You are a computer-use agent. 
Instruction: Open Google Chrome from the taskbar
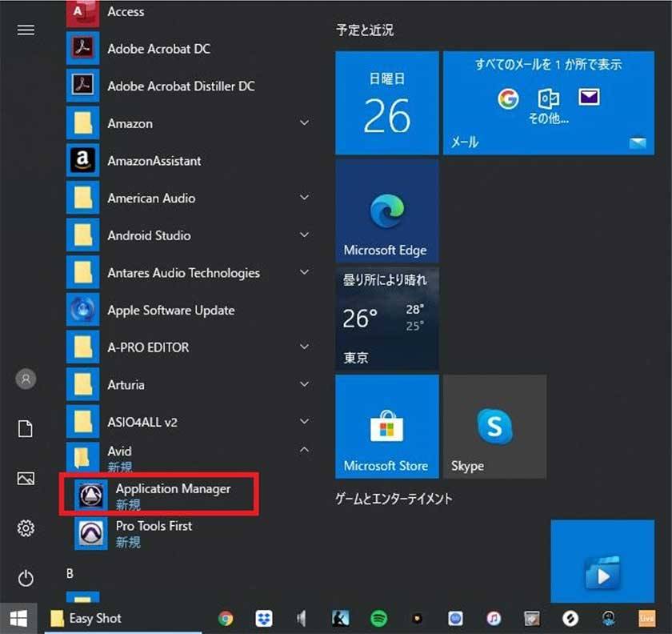tap(226, 619)
